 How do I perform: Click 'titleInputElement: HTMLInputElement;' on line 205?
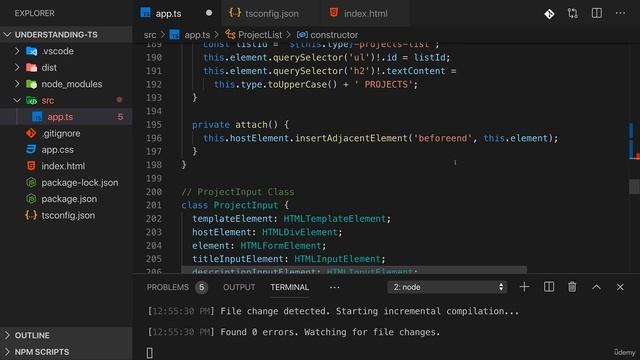[x=289, y=259]
